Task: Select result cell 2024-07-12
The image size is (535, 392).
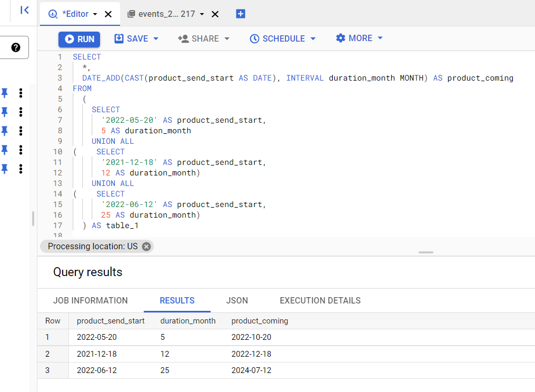Action: tap(251, 370)
